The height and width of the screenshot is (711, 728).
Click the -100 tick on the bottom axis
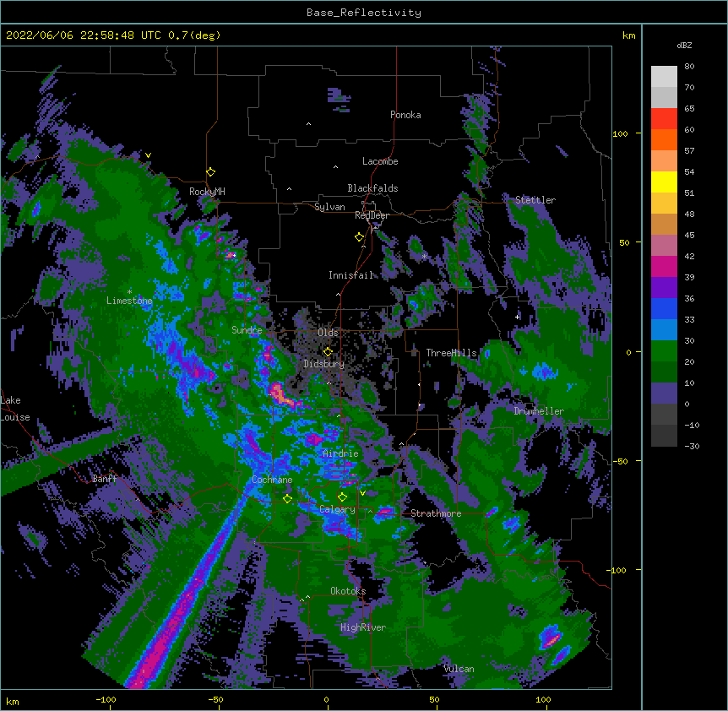(x=106, y=700)
